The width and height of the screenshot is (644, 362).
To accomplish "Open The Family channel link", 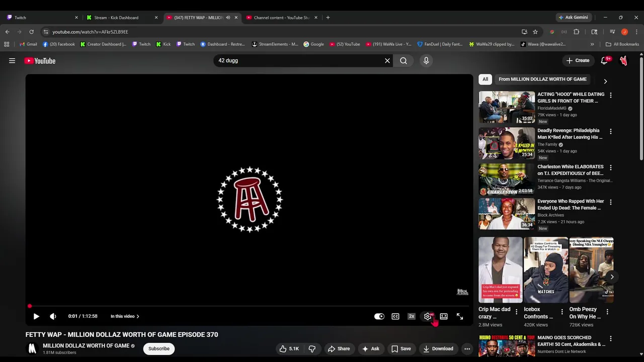I will (547, 145).
